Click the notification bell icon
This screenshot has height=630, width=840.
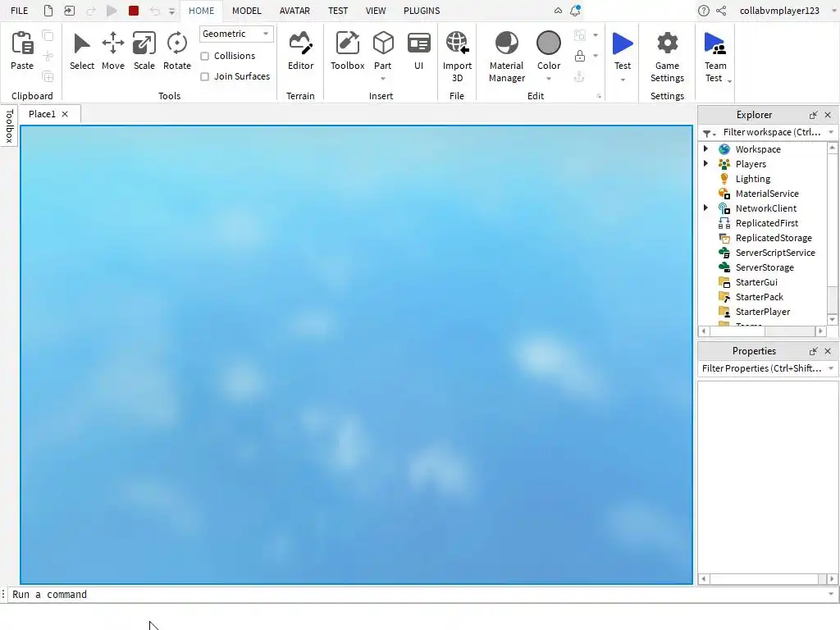pyautogui.click(x=575, y=10)
